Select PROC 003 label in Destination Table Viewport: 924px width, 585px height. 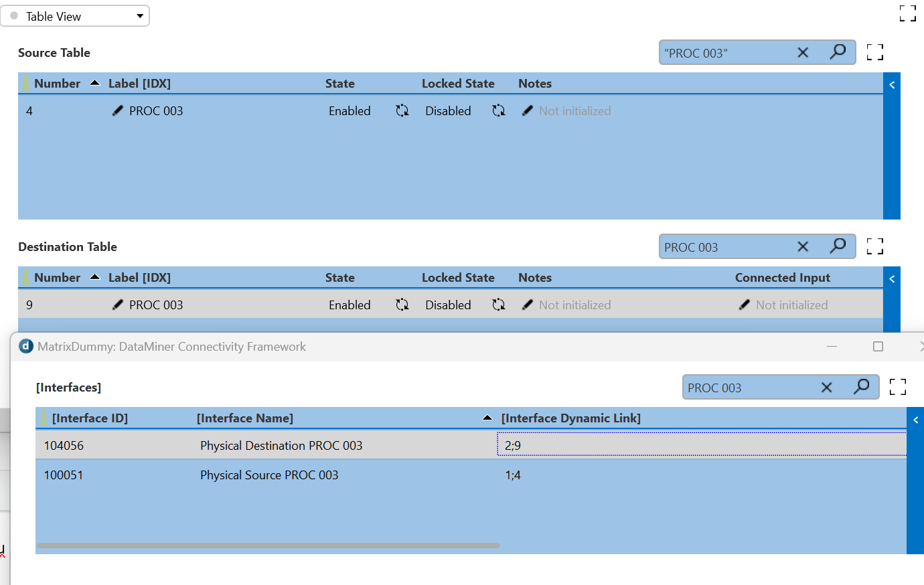pos(156,305)
